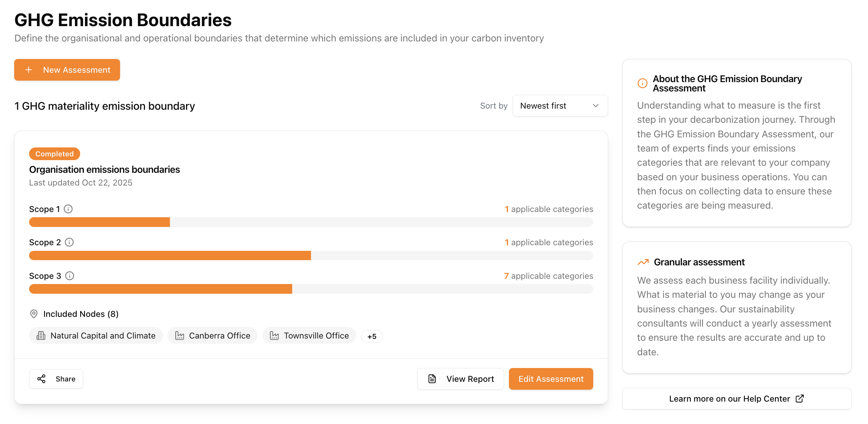
Task: Click the Scope 1 info icon
Action: 68,209
